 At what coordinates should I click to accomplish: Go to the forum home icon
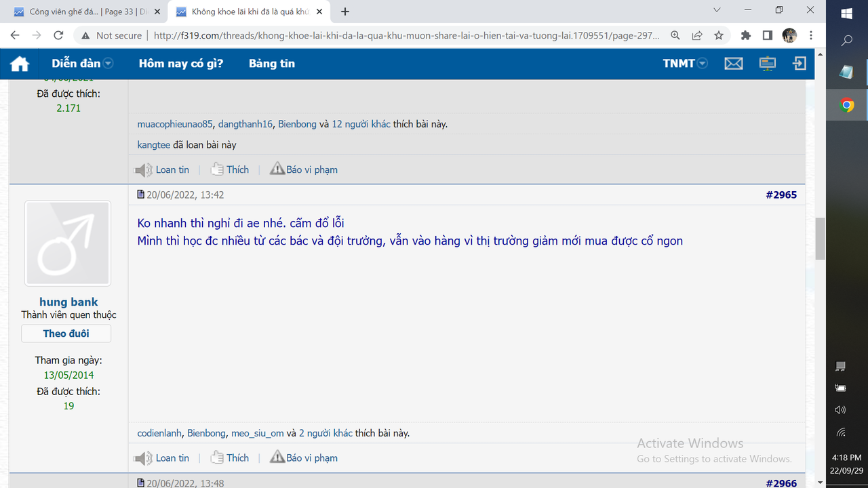pos(20,64)
